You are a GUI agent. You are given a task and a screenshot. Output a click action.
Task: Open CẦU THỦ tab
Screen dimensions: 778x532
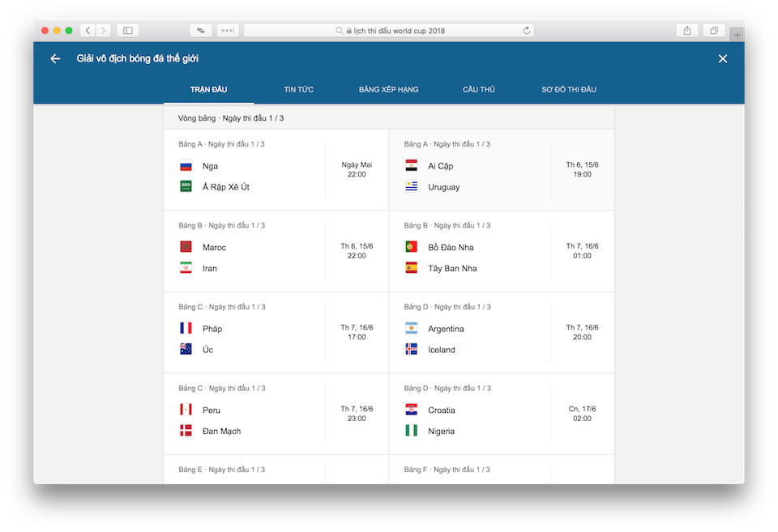pos(479,89)
